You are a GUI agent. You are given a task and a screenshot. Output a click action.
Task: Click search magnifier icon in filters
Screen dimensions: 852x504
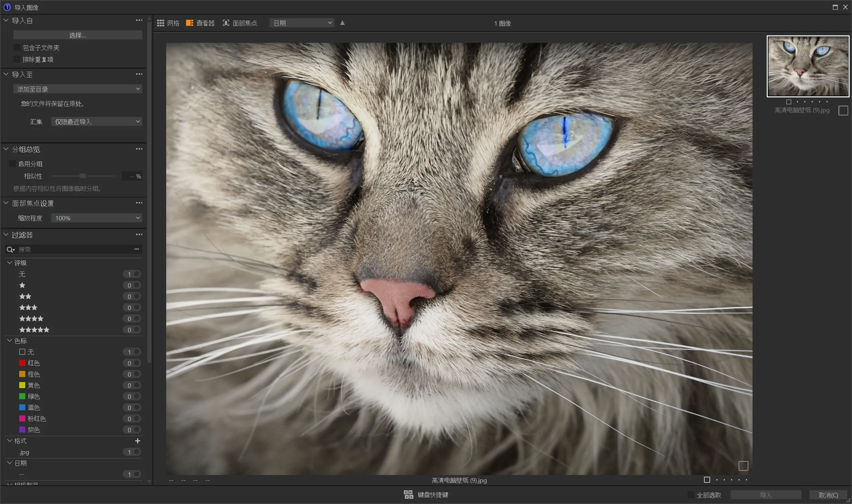pyautogui.click(x=10, y=250)
